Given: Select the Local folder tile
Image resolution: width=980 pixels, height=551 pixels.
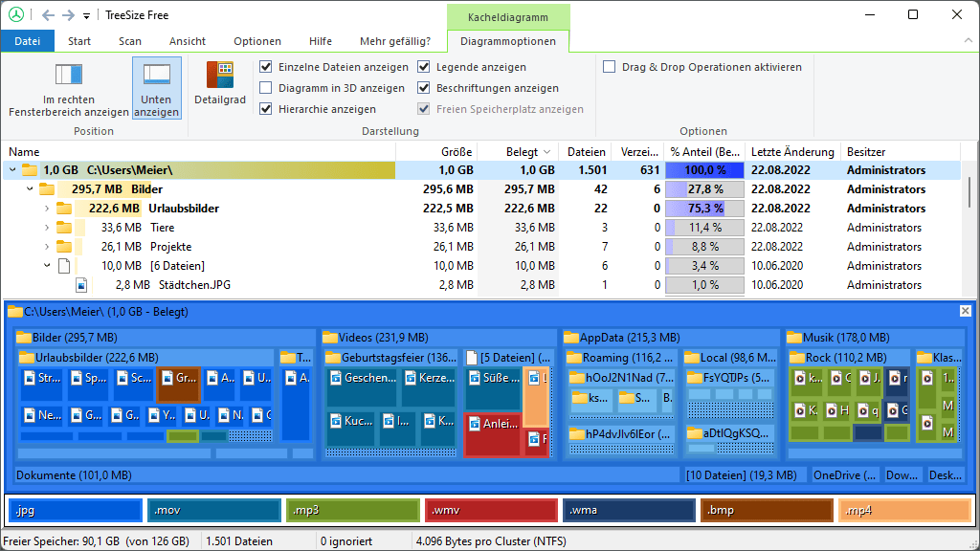Looking at the screenshot, I should pos(730,358).
